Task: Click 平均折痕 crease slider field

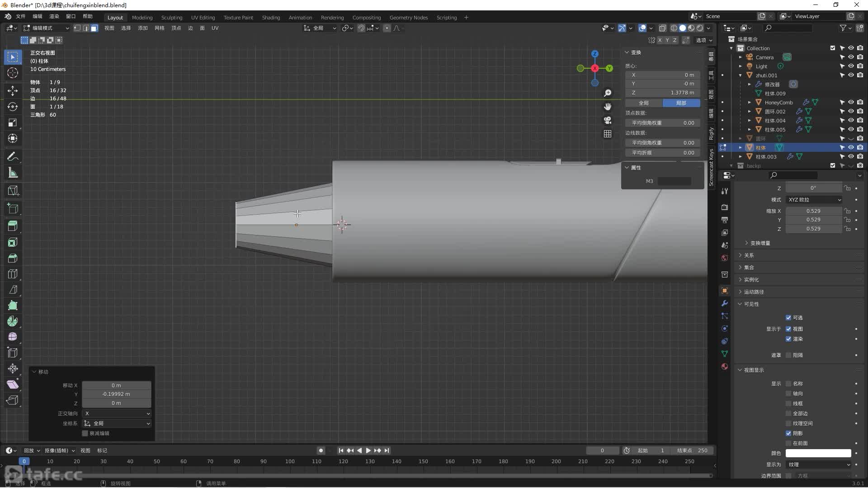Action: [663, 153]
